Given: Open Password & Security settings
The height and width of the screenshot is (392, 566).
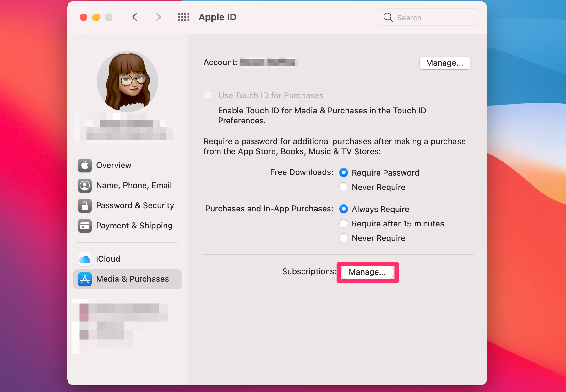Looking at the screenshot, I should point(128,205).
